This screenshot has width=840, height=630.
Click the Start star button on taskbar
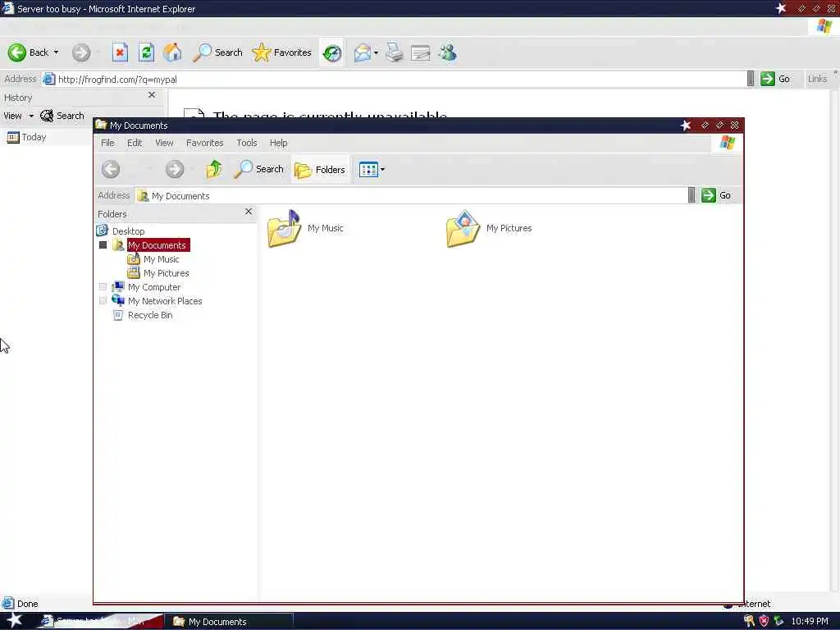tap(14, 620)
